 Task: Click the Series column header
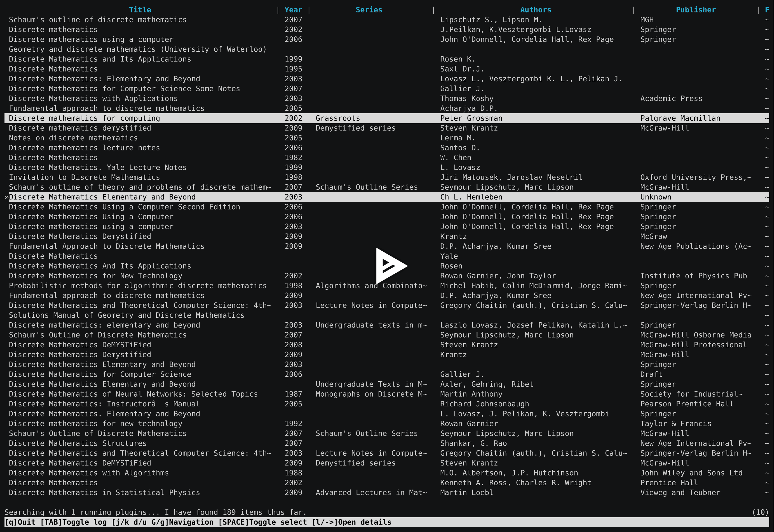(369, 10)
